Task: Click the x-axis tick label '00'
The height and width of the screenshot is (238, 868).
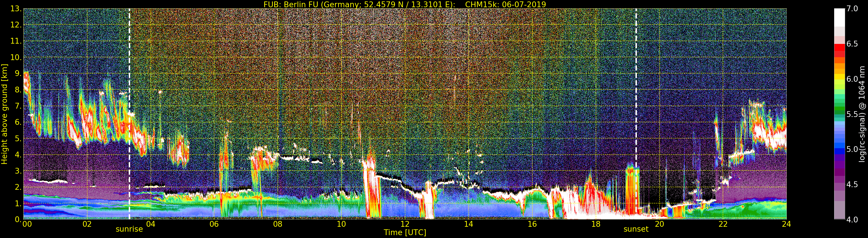Action: click(x=27, y=224)
